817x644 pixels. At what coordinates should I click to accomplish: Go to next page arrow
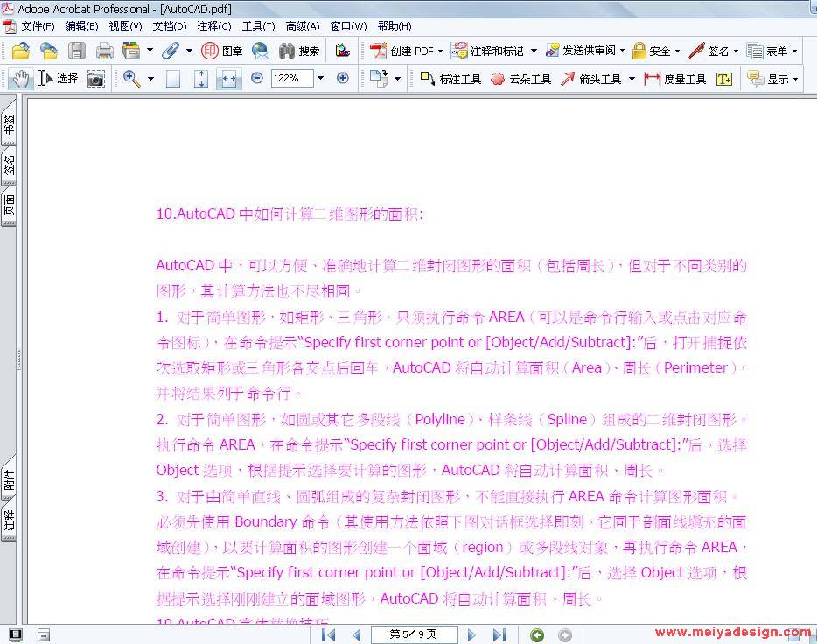tap(472, 634)
